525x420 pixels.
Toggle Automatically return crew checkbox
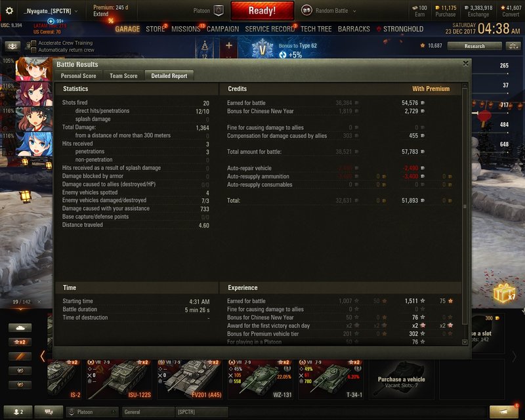33,50
